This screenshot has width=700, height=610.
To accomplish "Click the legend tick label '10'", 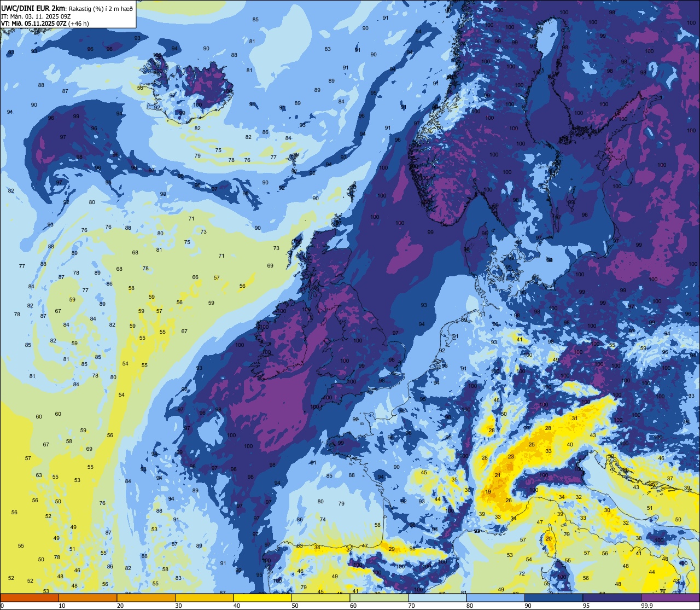I will [x=62, y=606].
